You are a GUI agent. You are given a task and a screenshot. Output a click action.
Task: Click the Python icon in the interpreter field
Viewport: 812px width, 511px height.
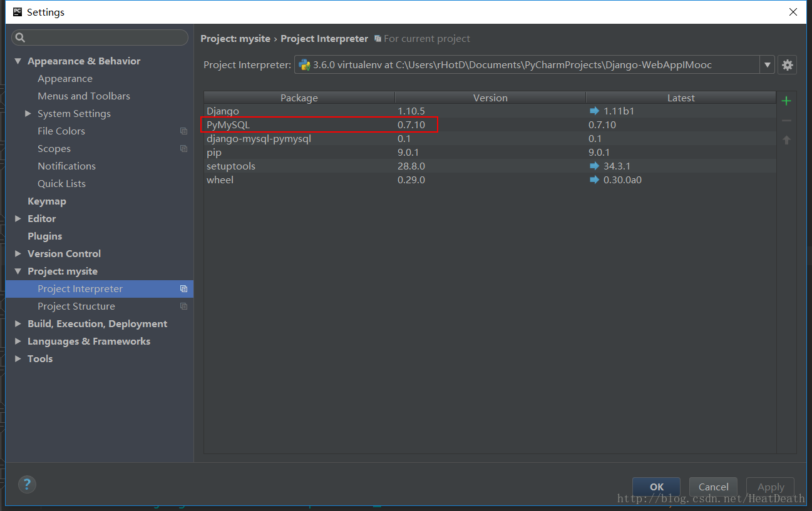[x=304, y=64]
